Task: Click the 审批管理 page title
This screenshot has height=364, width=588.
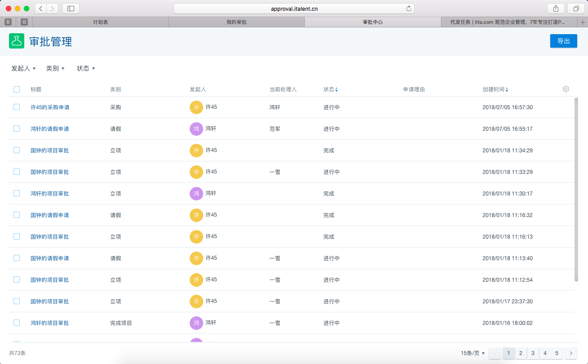Action: pyautogui.click(x=51, y=41)
